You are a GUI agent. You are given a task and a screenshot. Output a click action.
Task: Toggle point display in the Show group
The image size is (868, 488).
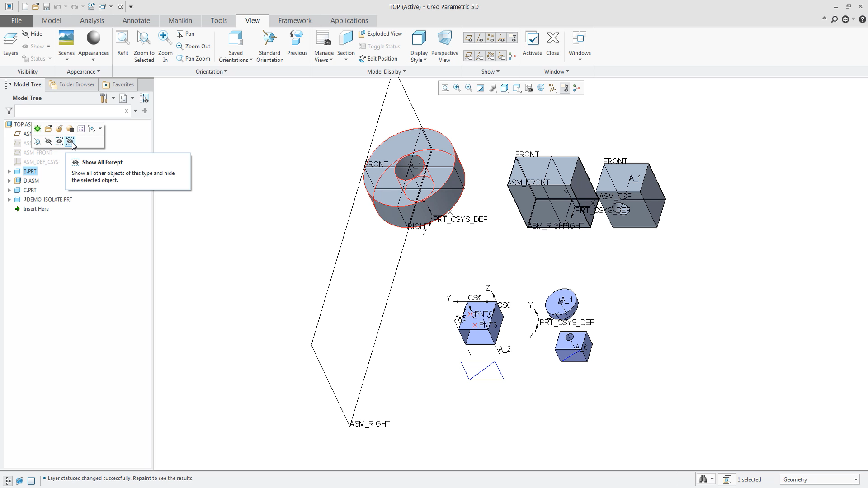pos(491,38)
